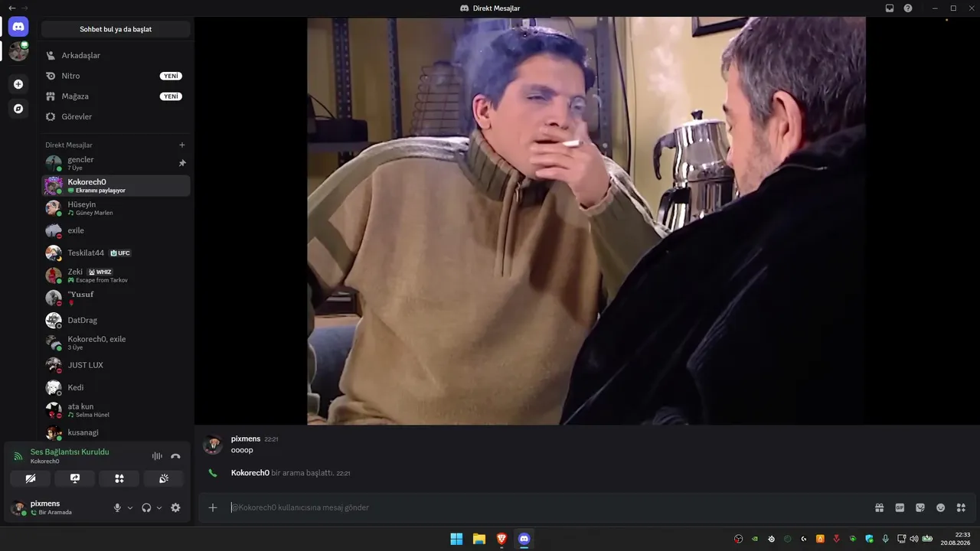Viewport: 980px width, 551px height.
Task: Click Kokorech0 name in the call-started message
Action: [250, 473]
